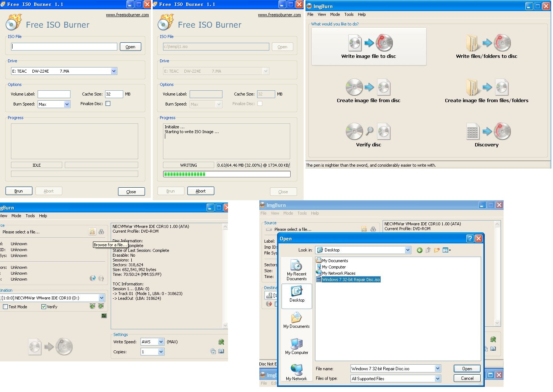
Task: Click Open button beside empty ISO File field
Action: pos(130,47)
